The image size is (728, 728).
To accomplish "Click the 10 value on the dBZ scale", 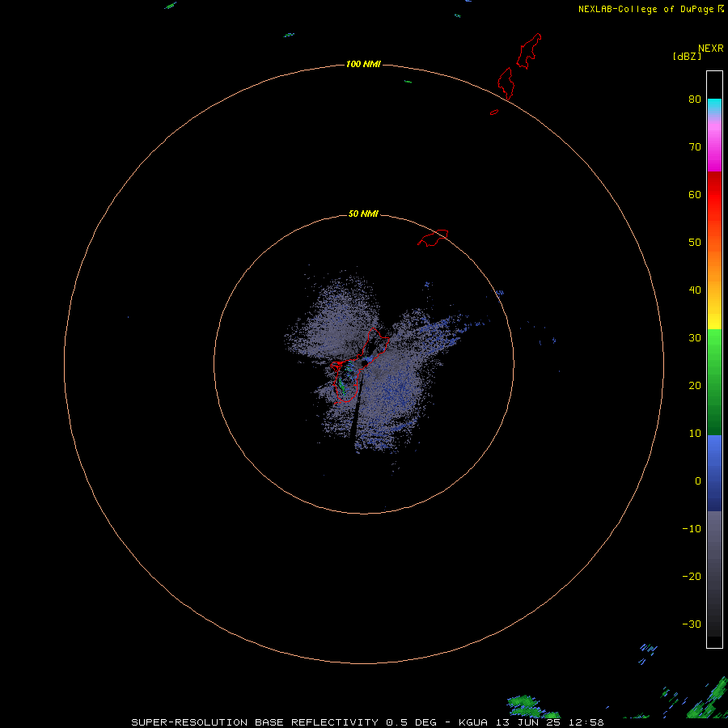I will tap(695, 434).
